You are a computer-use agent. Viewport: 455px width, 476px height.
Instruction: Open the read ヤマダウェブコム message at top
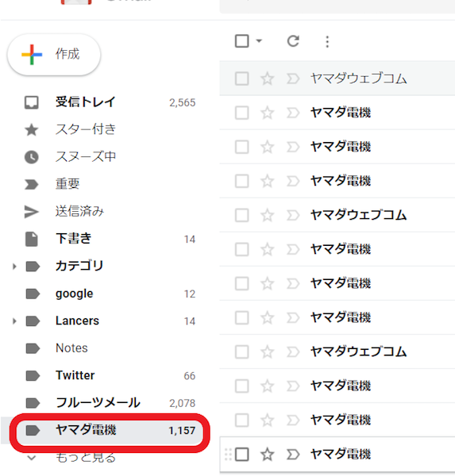(359, 79)
